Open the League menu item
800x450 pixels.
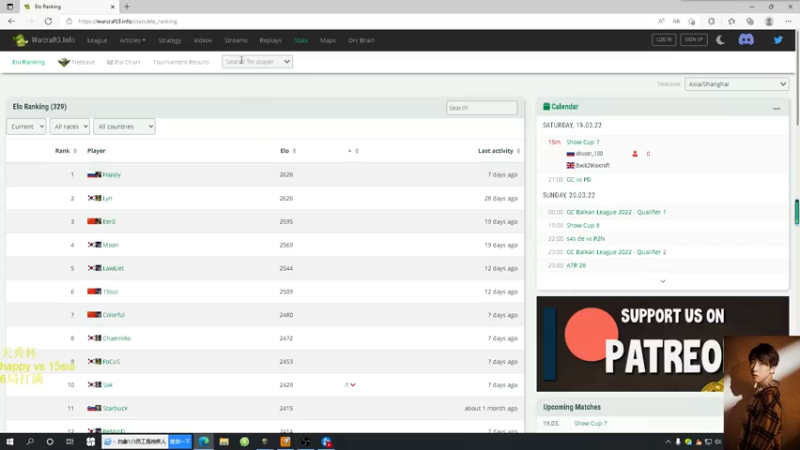[x=97, y=40]
